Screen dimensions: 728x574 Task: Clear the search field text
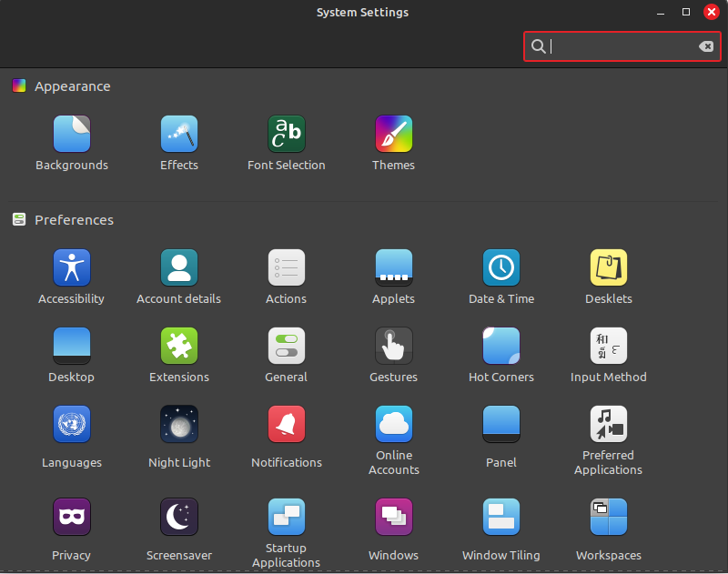(706, 46)
